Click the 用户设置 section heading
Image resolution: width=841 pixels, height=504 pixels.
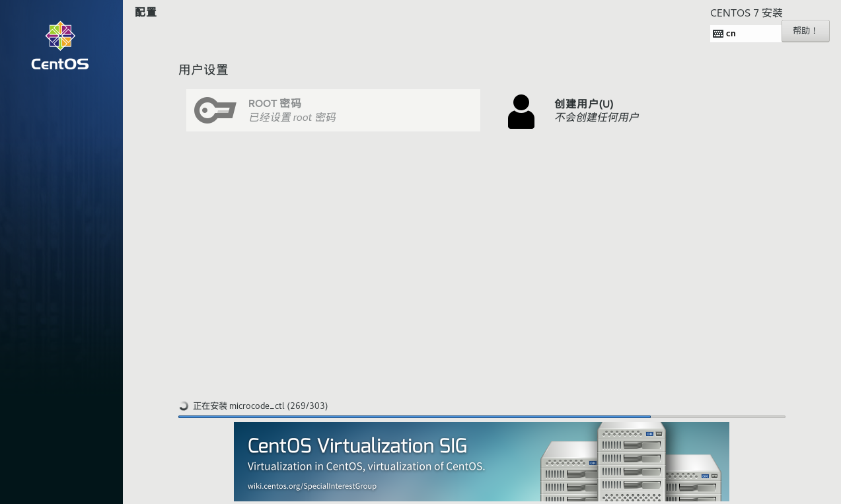pyautogui.click(x=203, y=70)
